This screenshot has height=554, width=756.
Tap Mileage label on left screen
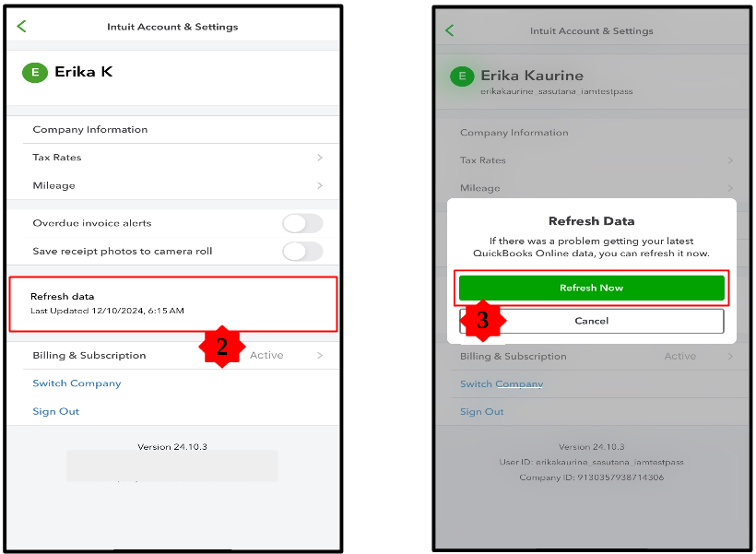pos(54,185)
